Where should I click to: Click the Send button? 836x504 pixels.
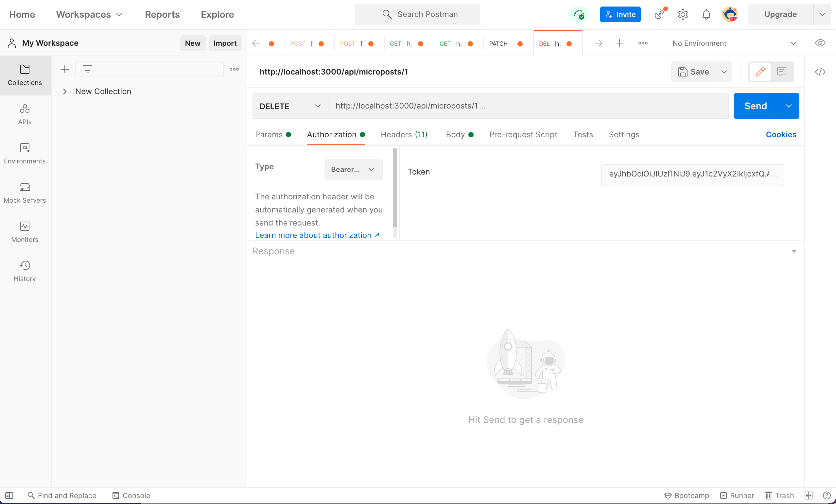pyautogui.click(x=755, y=106)
